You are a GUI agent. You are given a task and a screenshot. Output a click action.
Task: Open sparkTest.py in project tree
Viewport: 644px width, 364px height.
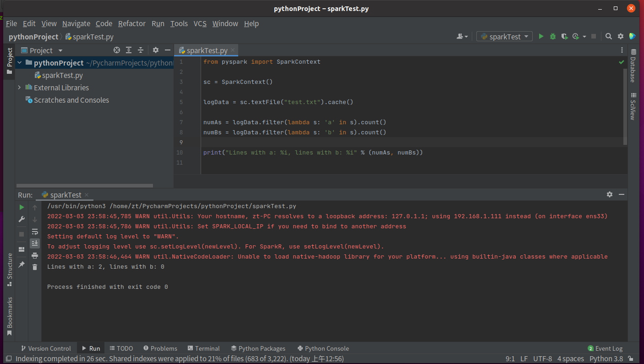(62, 75)
